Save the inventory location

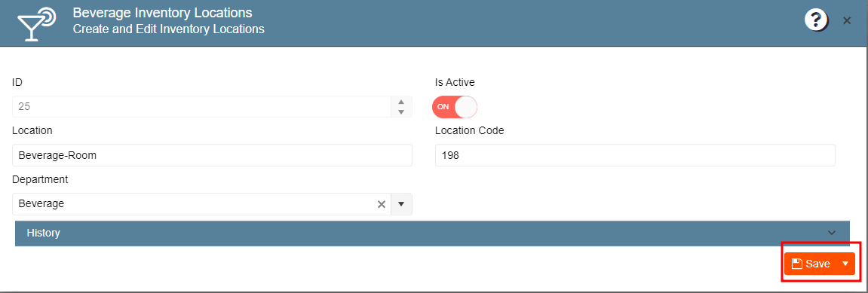pos(811,264)
